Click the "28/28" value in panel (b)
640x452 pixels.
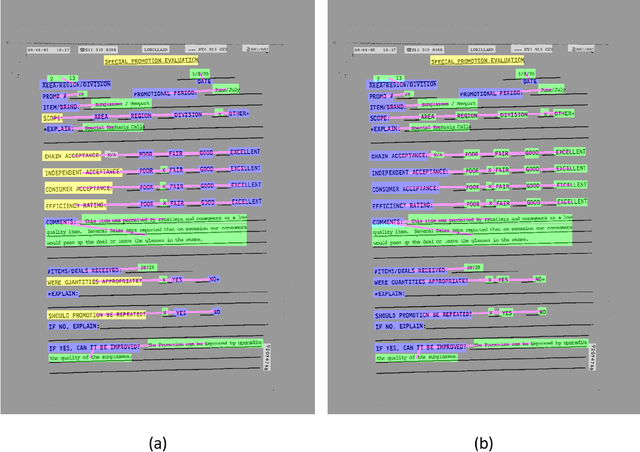coord(473,268)
